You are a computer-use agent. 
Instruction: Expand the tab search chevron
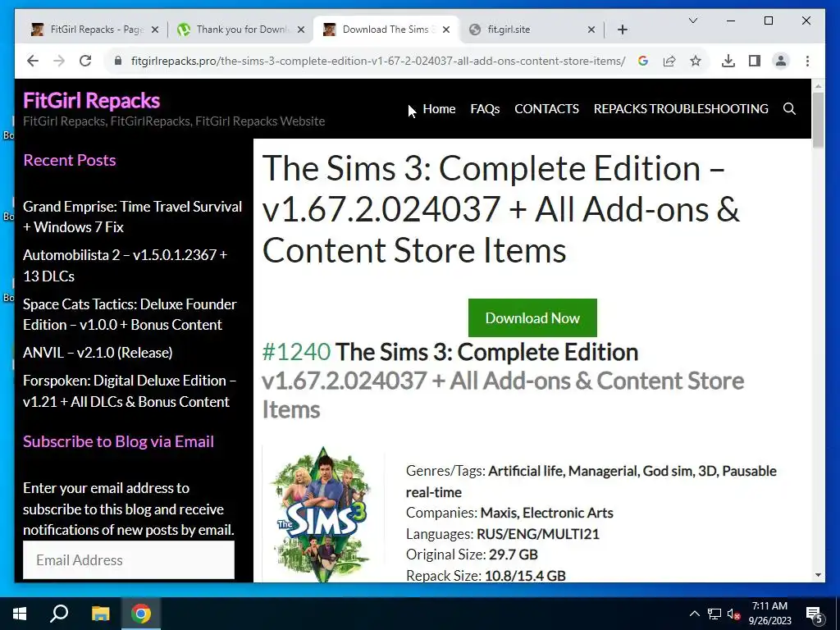coord(692,21)
